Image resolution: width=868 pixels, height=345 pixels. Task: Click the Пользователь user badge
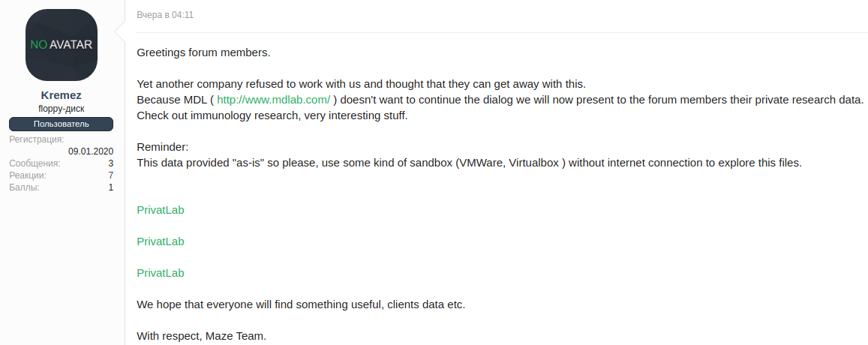click(x=62, y=124)
